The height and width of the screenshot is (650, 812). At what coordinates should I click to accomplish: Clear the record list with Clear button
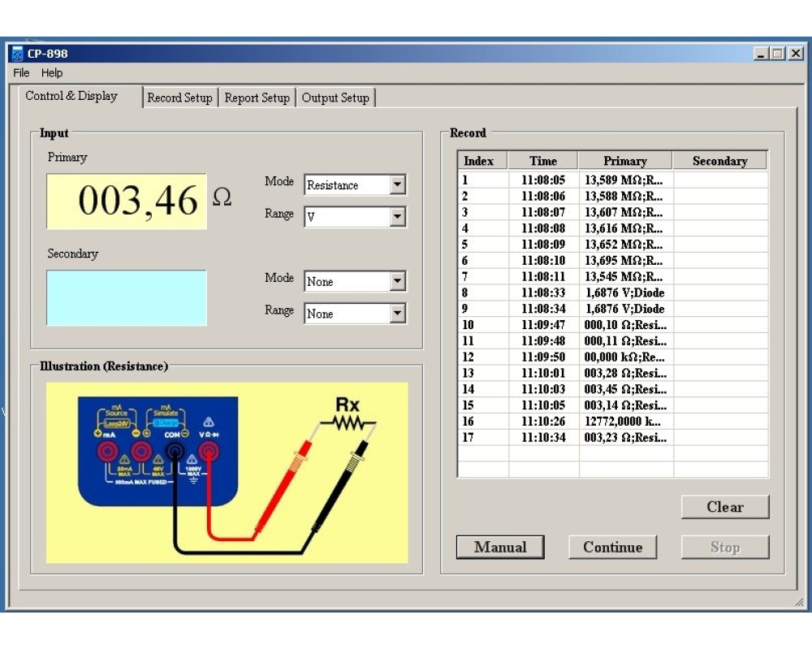coord(724,507)
